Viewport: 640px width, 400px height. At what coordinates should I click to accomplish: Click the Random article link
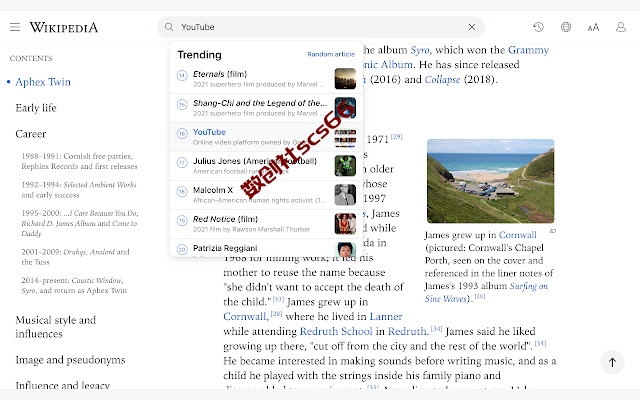(331, 54)
